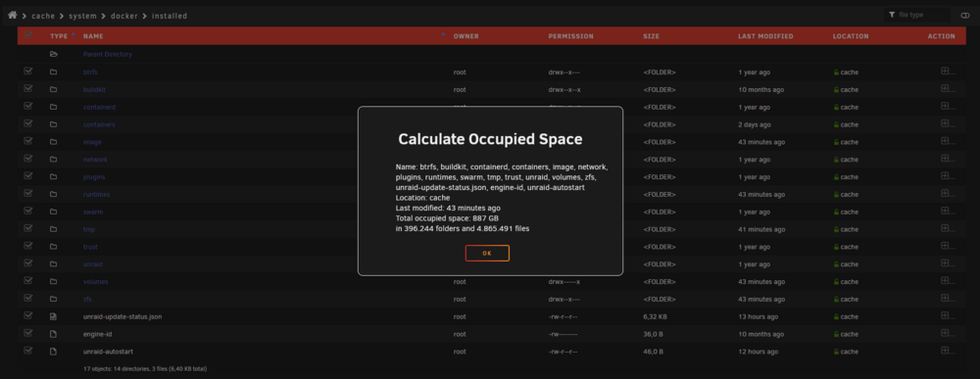Image resolution: width=980 pixels, height=379 pixels.
Task: Open the system breadcrumb link
Action: pyautogui.click(x=82, y=16)
